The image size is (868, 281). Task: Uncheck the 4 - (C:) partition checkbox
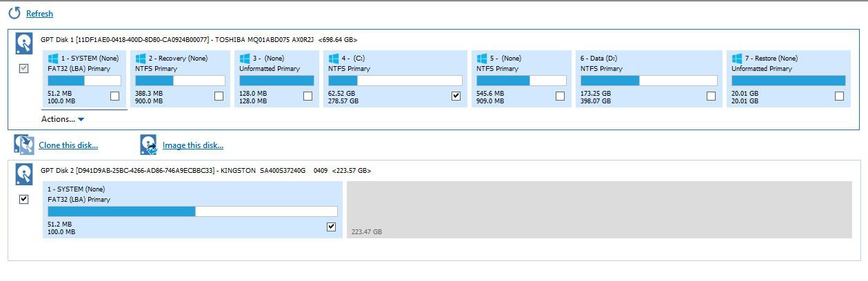(x=456, y=96)
